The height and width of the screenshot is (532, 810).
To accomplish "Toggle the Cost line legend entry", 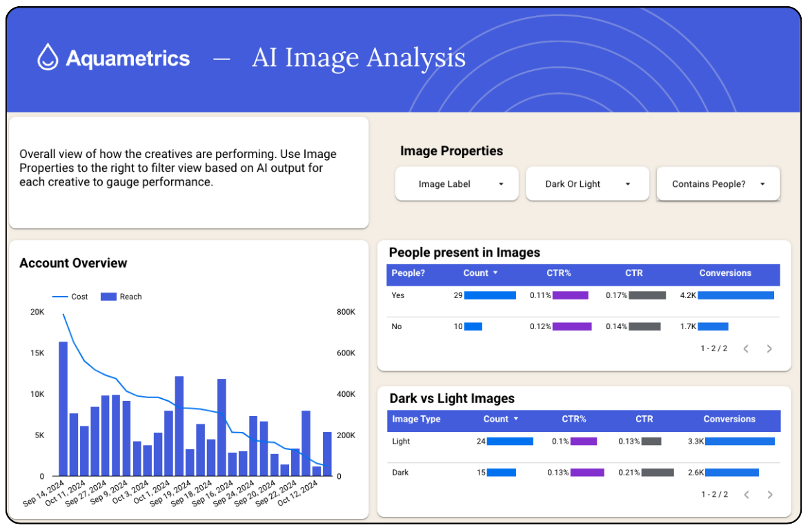I will 70,297.
